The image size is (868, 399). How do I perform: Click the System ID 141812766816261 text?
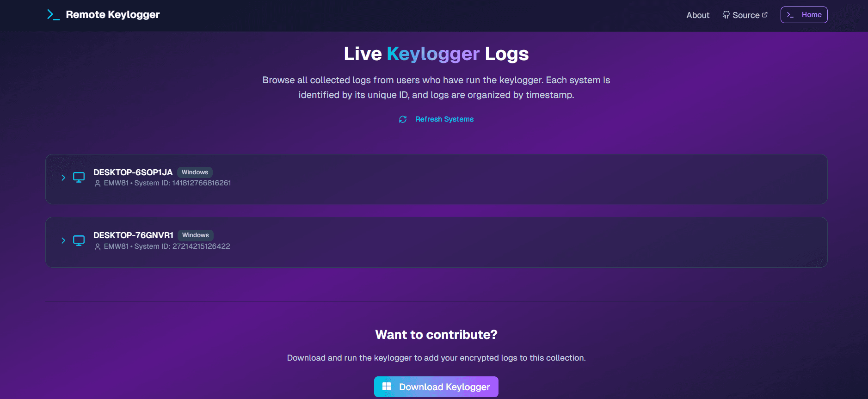(x=183, y=183)
